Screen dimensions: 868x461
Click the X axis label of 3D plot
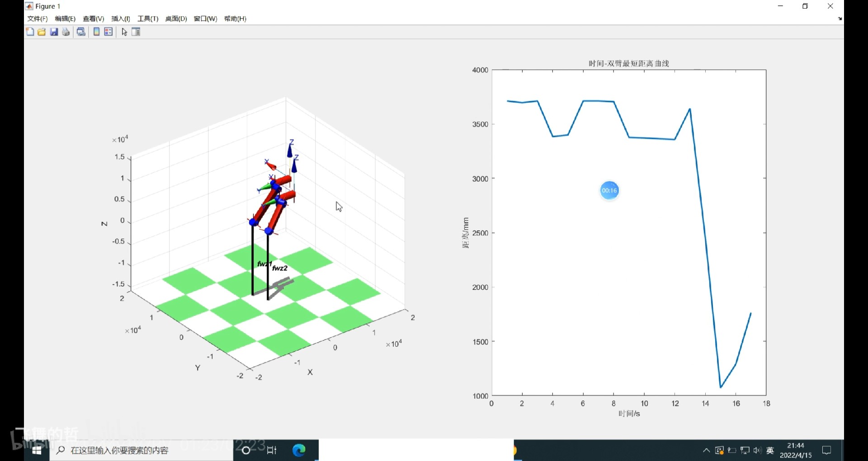tap(310, 372)
